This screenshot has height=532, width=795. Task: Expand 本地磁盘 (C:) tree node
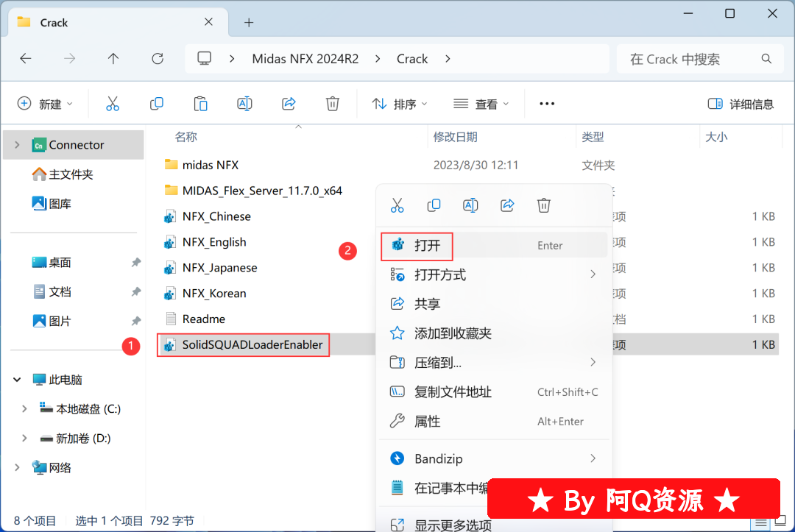click(24, 409)
